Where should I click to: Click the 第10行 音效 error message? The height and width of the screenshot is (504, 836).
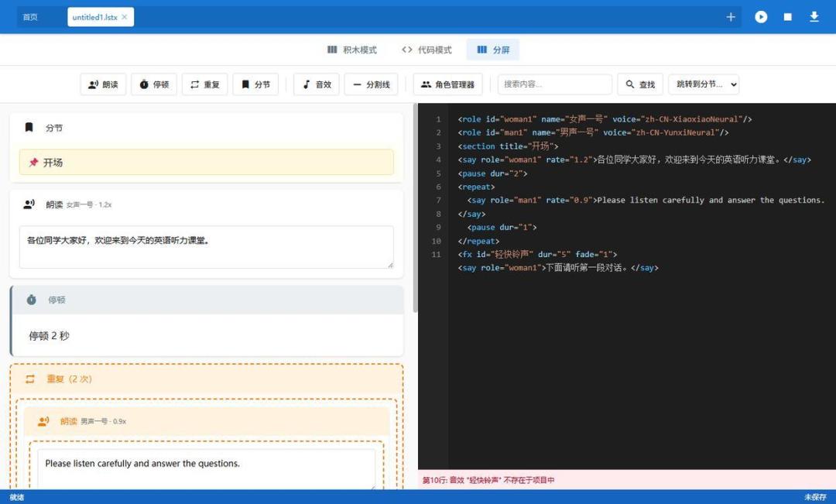click(488, 480)
